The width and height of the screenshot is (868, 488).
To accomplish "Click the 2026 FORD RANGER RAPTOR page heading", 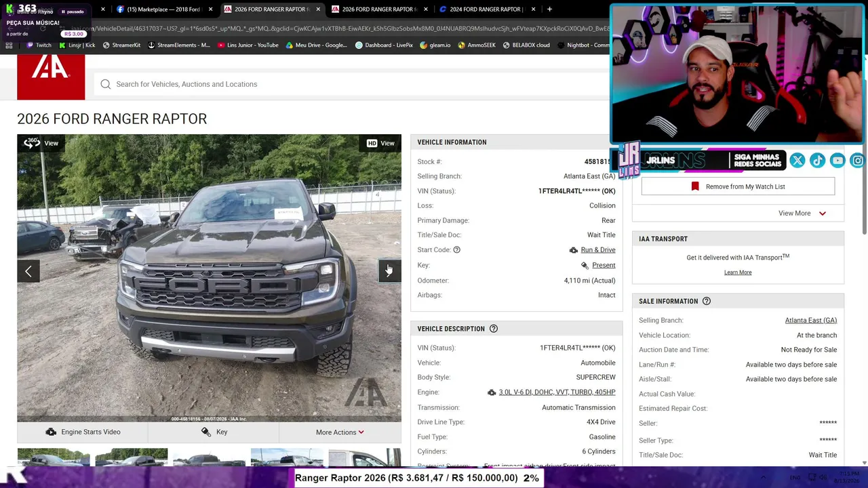I will 112,119.
